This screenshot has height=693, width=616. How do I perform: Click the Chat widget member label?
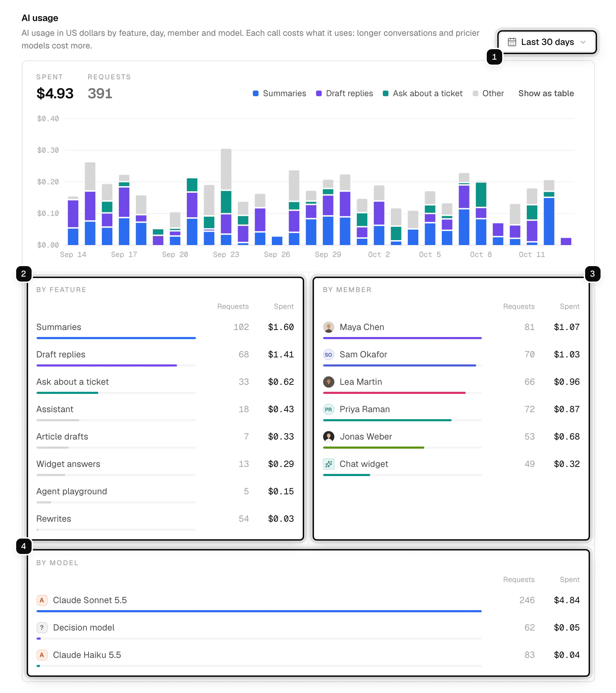(364, 464)
